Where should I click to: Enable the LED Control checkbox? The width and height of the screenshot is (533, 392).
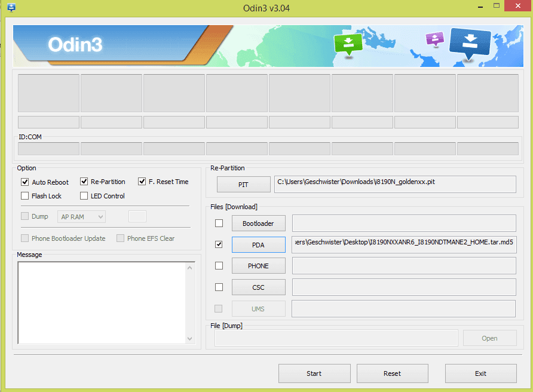[x=84, y=196]
